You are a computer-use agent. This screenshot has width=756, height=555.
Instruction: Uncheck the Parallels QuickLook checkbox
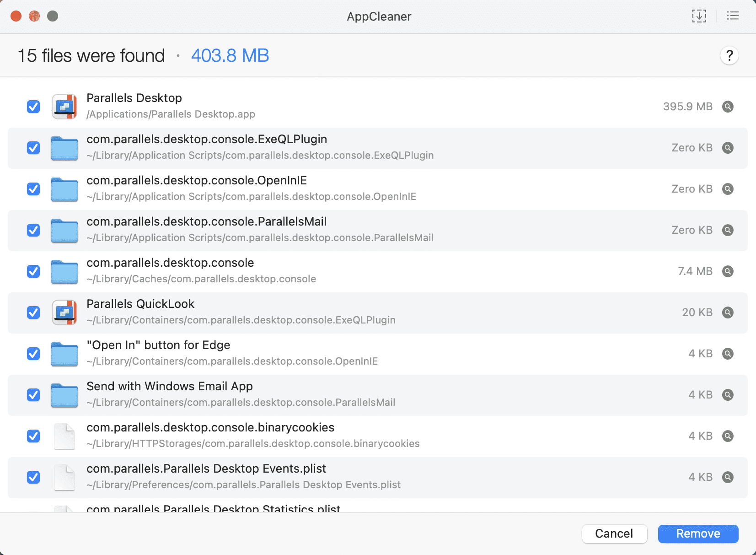[33, 313]
